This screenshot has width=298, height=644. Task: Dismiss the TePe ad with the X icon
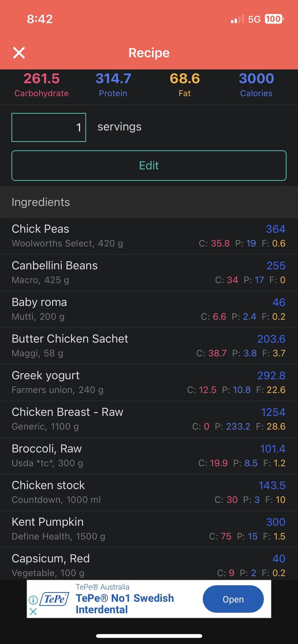[33, 612]
